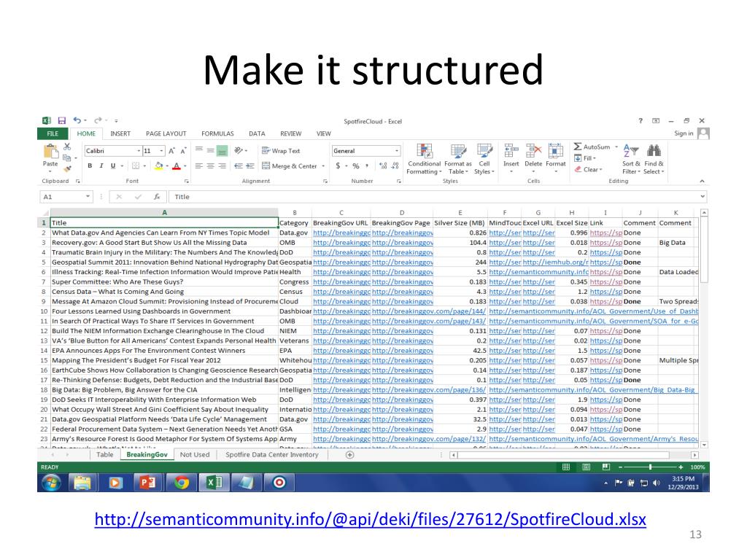The width and height of the screenshot is (747, 560).
Task: Toggle Wrap Text
Action: (x=281, y=150)
